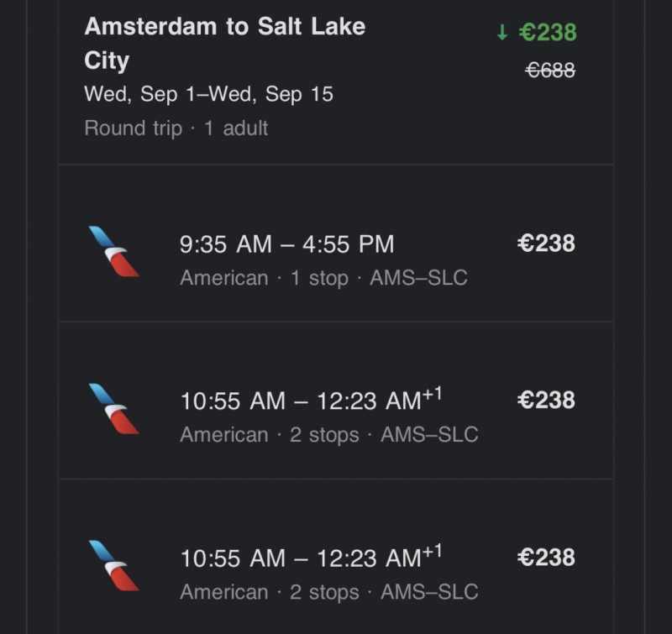The image size is (672, 634).
Task: Open 2 stops details on the bottom flight
Action: pos(324,592)
